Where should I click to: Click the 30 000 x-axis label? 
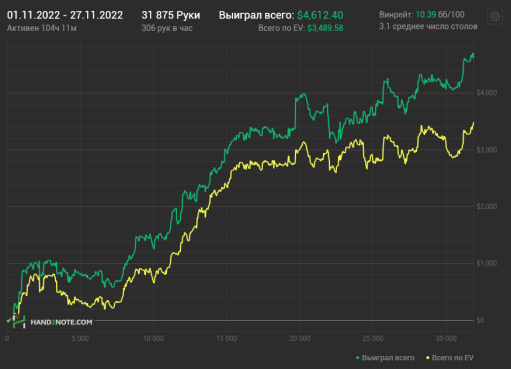pos(446,339)
